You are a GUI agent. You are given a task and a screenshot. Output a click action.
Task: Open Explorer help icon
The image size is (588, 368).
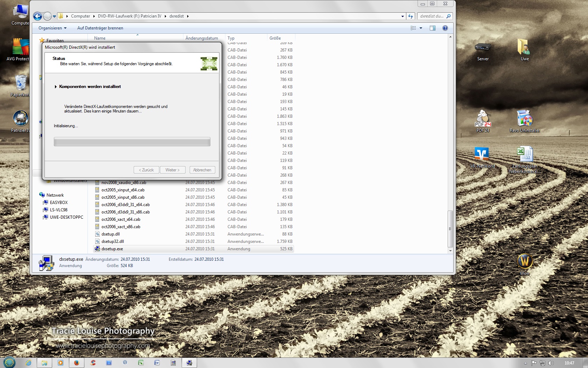click(x=445, y=28)
